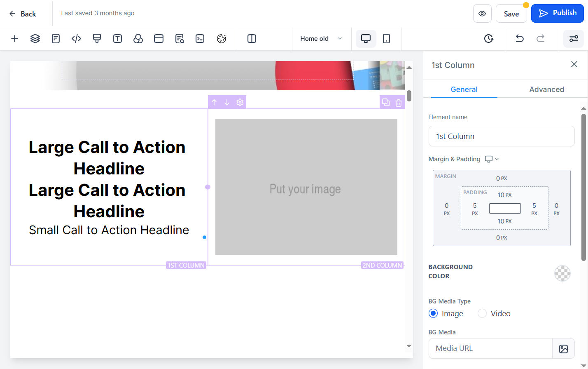Select the Video BG media type
Viewport: 588px width, 369px height.
[x=482, y=313]
